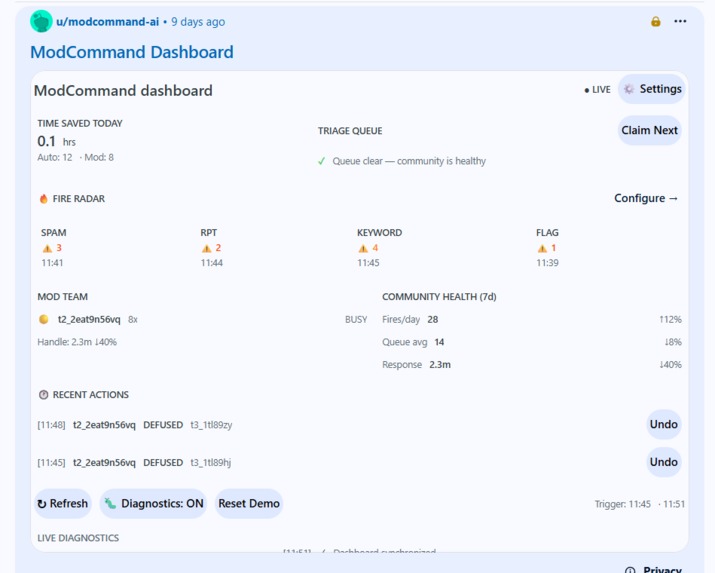Click the "Mod: 8" counter
The width and height of the screenshot is (715, 573).
pos(99,158)
